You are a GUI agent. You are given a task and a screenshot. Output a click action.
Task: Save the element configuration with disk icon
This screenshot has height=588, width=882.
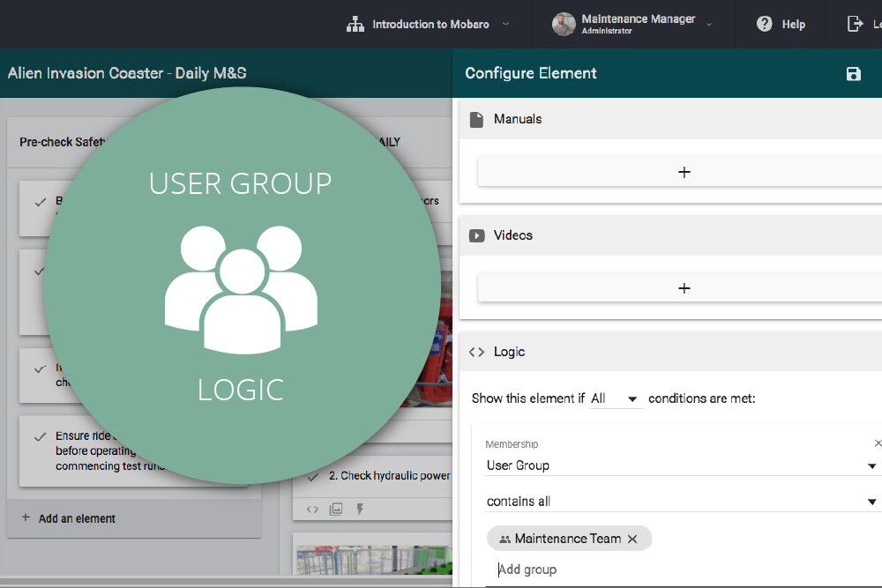(853, 74)
